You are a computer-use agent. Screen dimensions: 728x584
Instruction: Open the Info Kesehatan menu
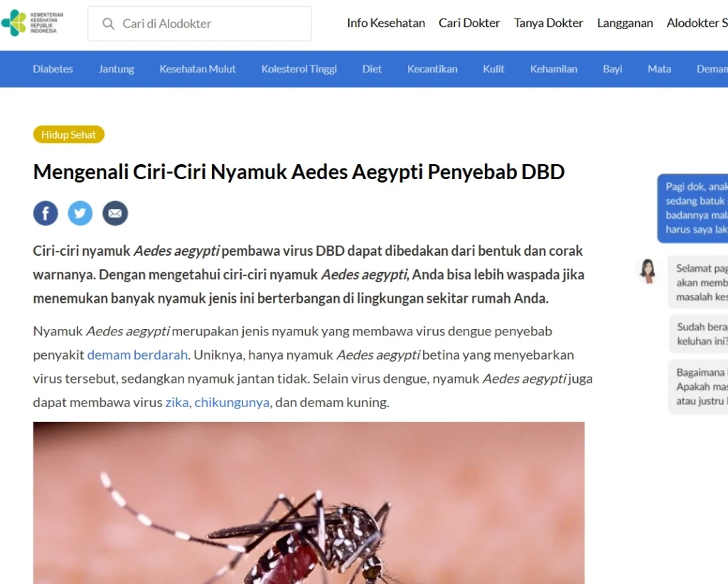tap(386, 23)
